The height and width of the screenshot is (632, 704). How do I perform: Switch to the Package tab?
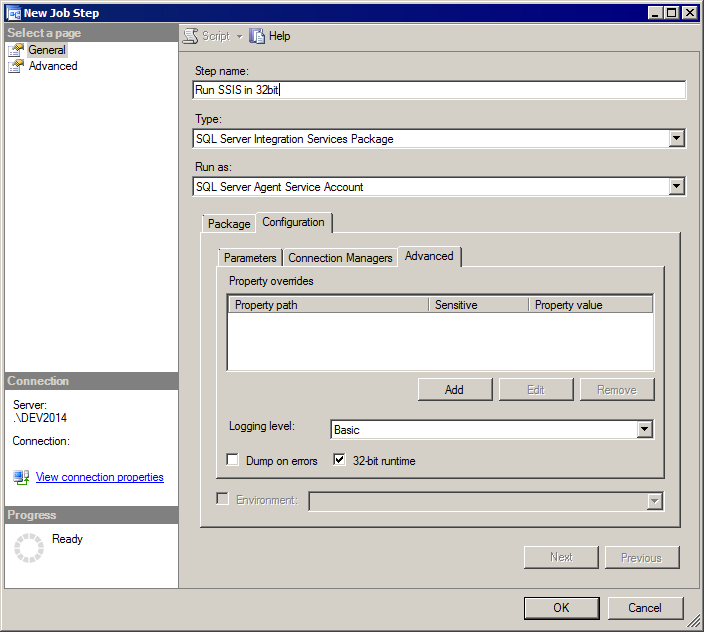coord(229,224)
